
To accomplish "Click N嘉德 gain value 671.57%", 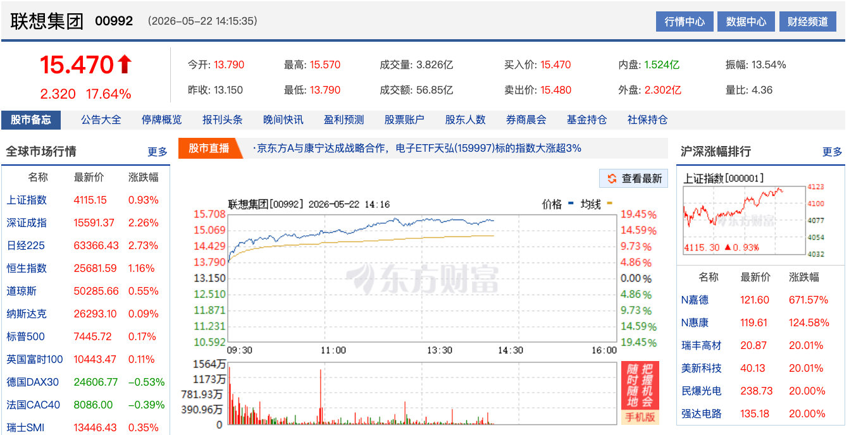I will 809,300.
